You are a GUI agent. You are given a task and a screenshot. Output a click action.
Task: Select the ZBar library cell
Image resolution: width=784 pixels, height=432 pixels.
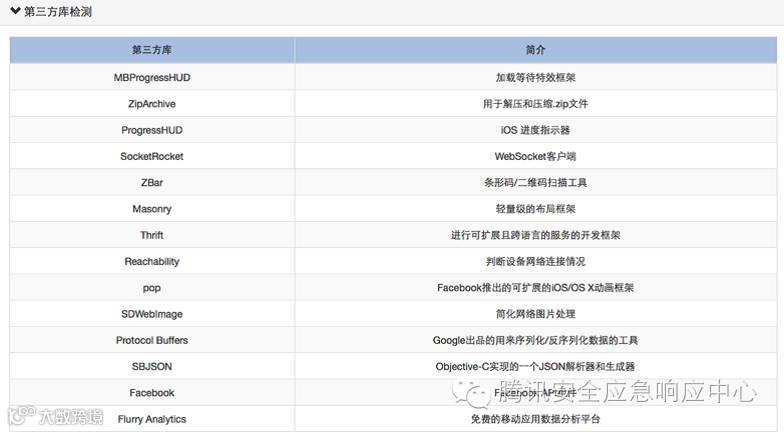(152, 182)
